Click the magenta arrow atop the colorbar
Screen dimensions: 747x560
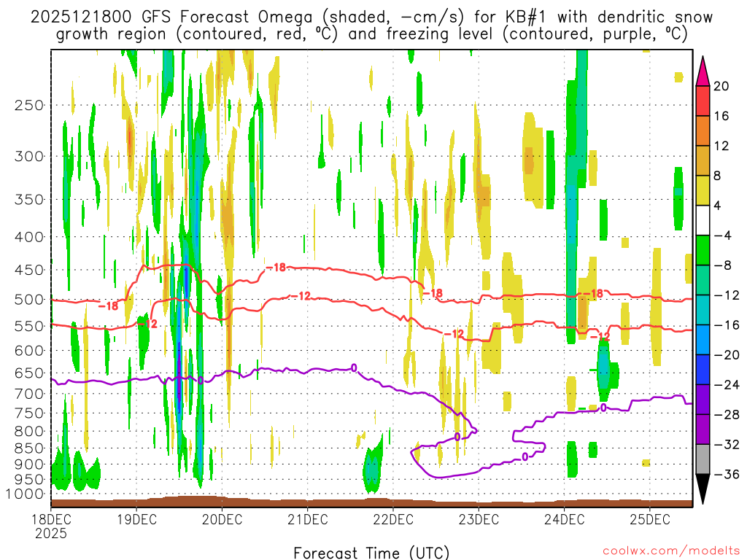[x=703, y=71]
